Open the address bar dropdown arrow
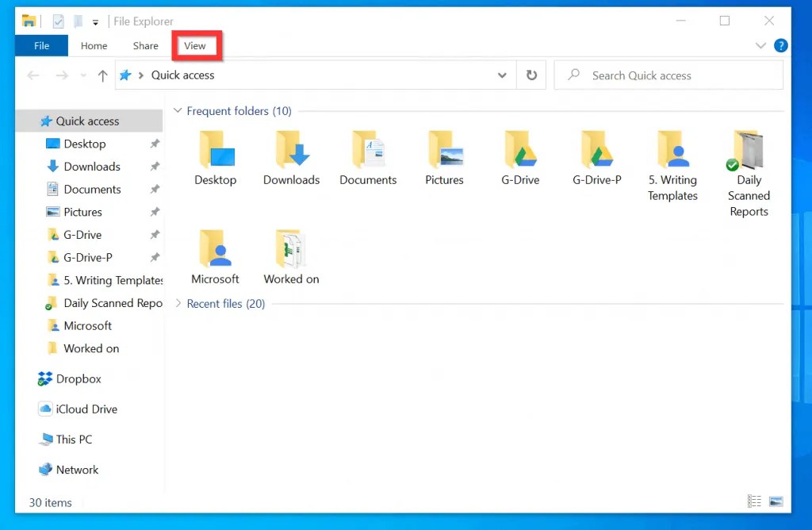This screenshot has width=812, height=530. [x=502, y=75]
